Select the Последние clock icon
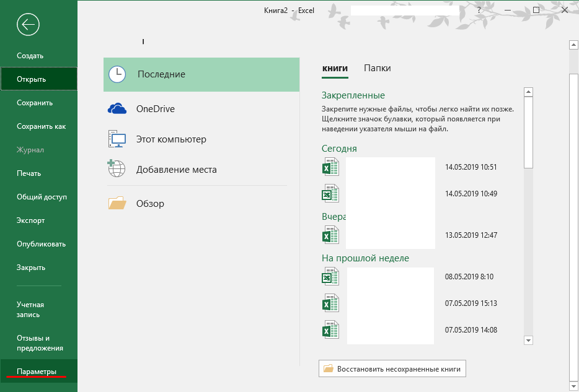The image size is (579, 392). (x=117, y=74)
